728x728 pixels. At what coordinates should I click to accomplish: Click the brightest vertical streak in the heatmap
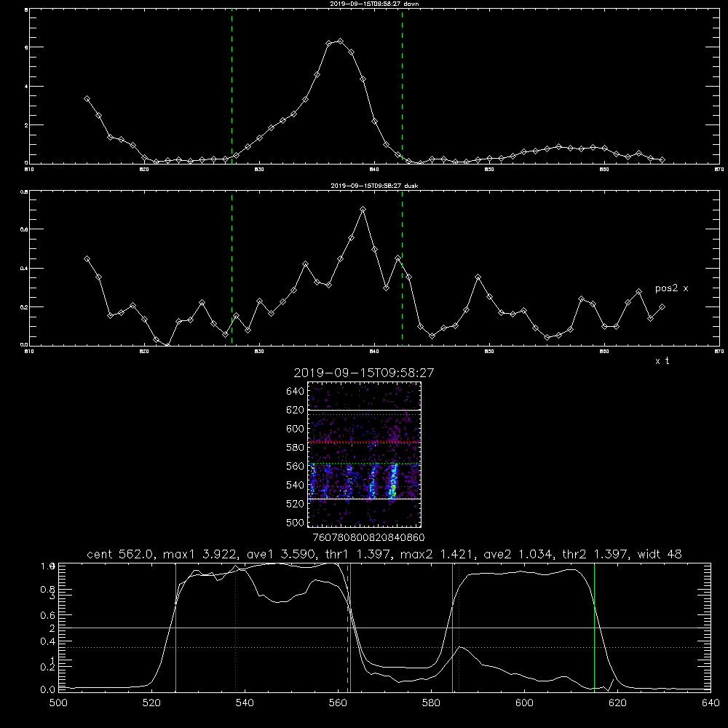(x=393, y=480)
